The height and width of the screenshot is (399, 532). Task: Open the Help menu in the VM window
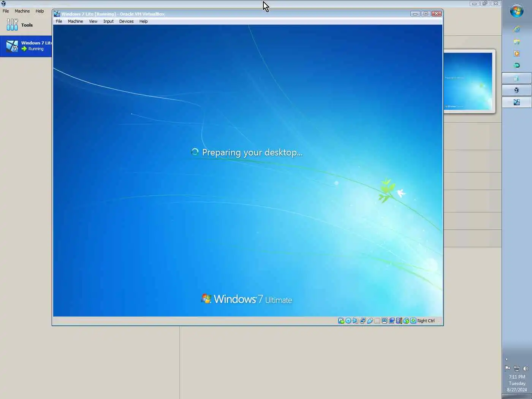click(143, 21)
